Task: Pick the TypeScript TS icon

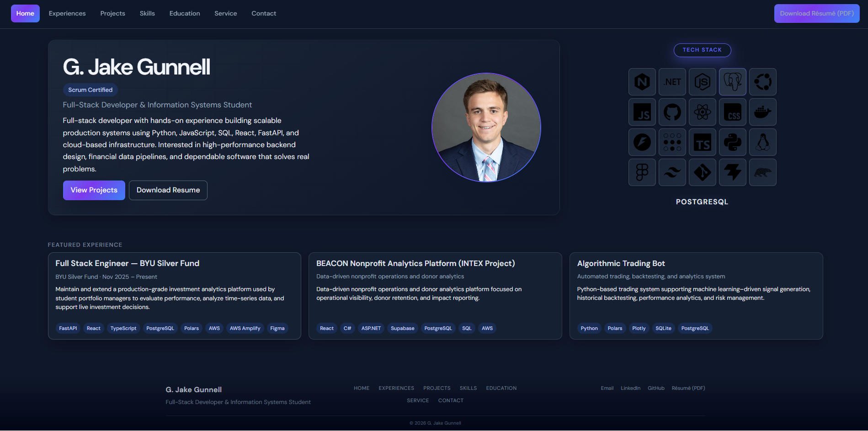Action: point(702,142)
